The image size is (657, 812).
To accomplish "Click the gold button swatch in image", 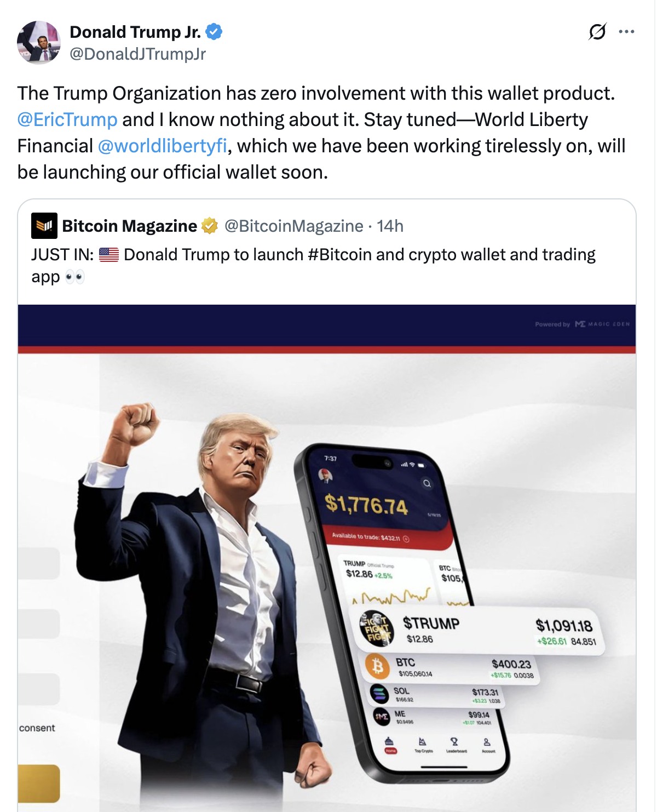I will [39, 784].
